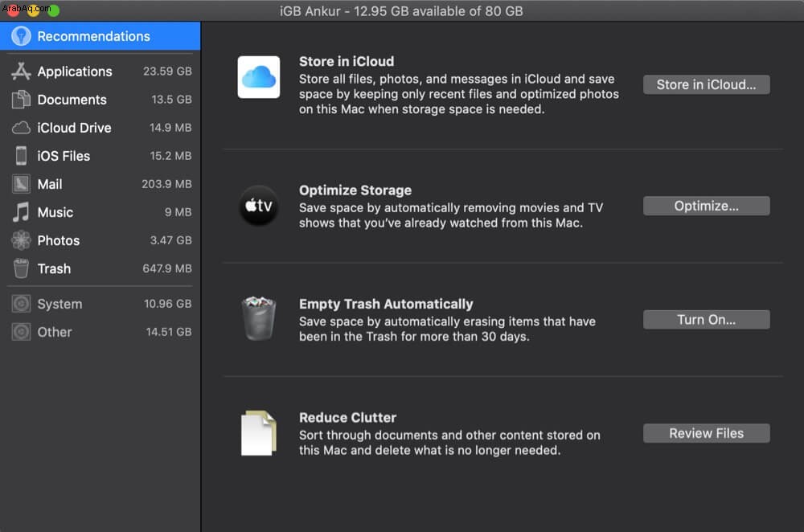The height and width of the screenshot is (532, 804).
Task: Click the green zoom window button
Action: (x=53, y=10)
